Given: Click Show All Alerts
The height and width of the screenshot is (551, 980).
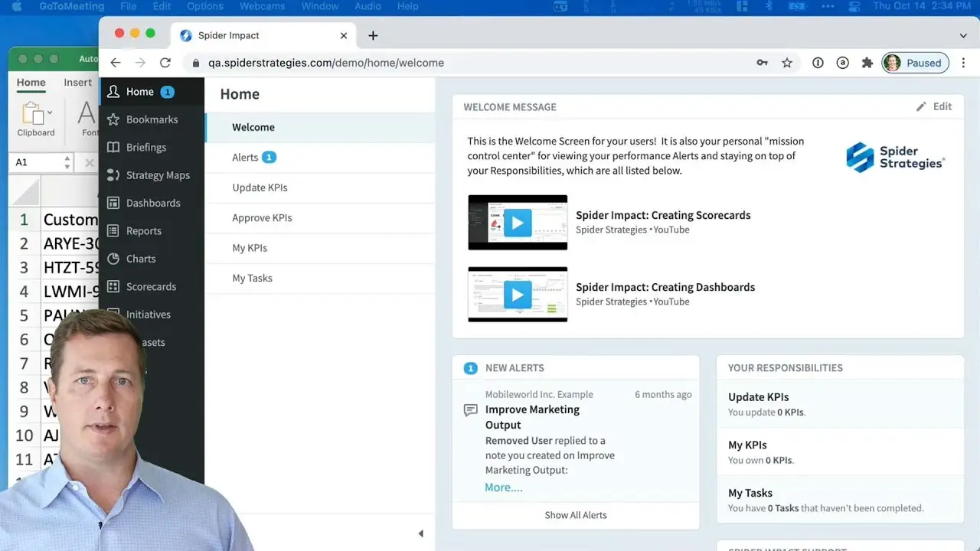Looking at the screenshot, I should tap(575, 515).
